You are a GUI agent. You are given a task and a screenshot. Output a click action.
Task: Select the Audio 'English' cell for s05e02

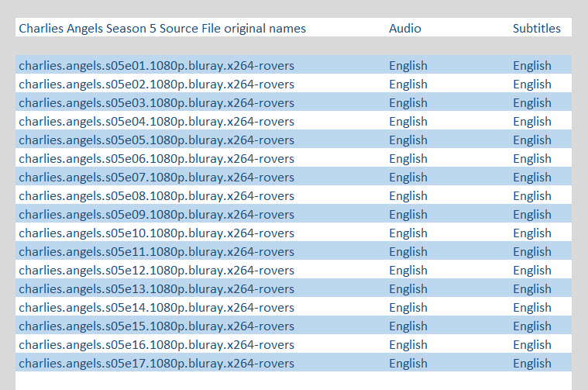click(x=408, y=85)
